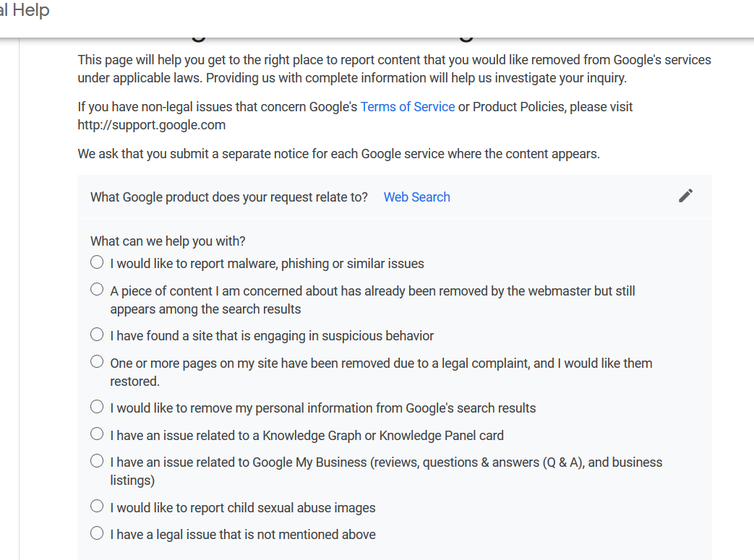Screen dimensions: 754x560
Task: Choose the content already removed by webmaster option
Action: pos(97,290)
